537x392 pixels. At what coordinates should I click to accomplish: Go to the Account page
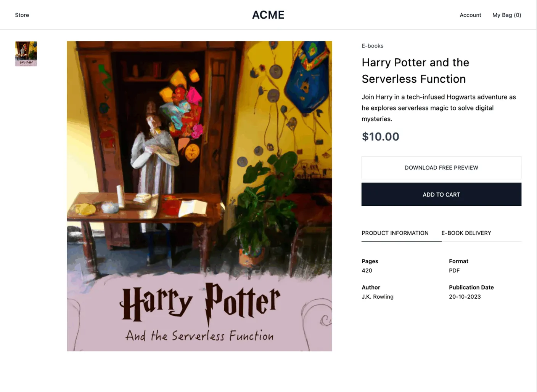470,15
